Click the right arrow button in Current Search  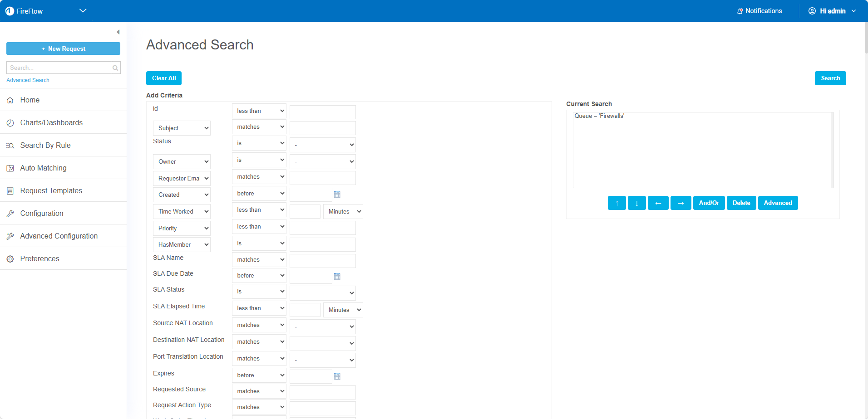(681, 203)
